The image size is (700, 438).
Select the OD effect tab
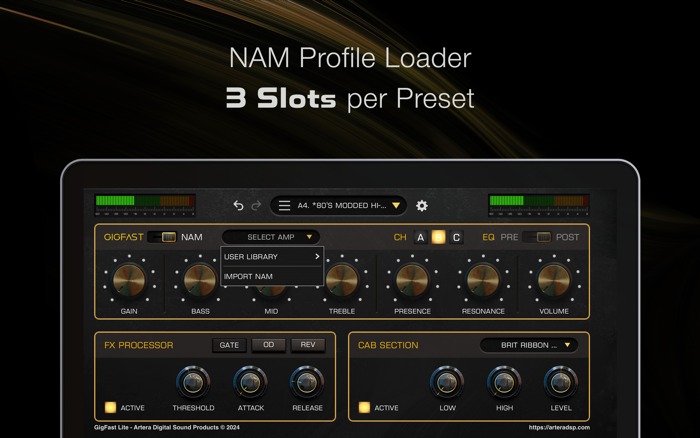268,345
